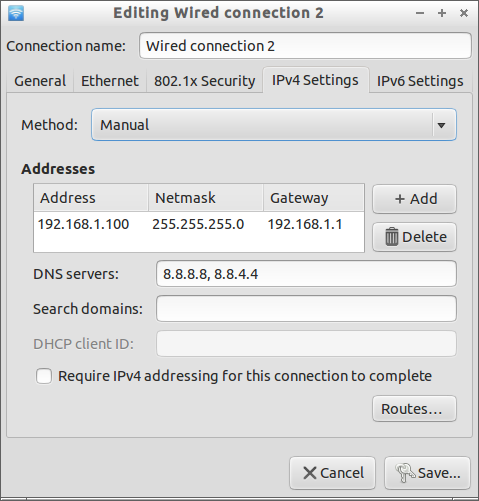Click the keys icon on Save button
The width and height of the screenshot is (479, 501).
pos(405,473)
